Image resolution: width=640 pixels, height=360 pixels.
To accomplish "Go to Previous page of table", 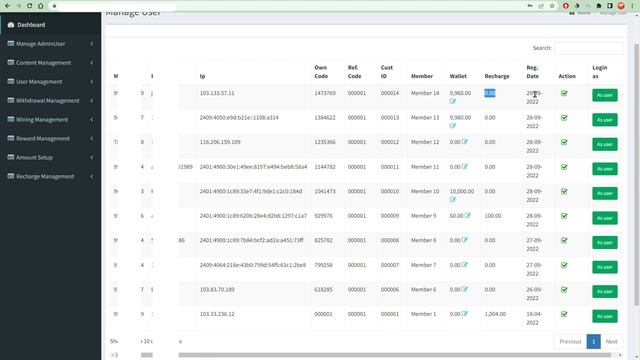I will coord(570,341).
